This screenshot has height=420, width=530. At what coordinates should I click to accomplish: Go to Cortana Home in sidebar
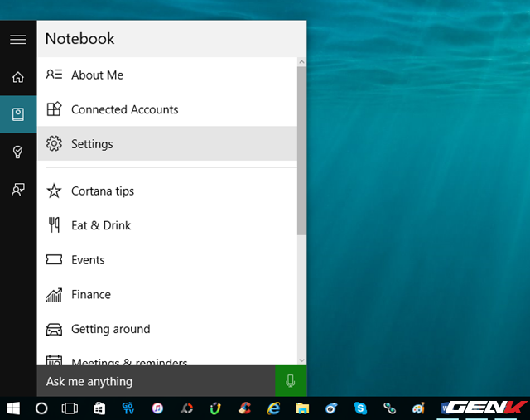coord(18,77)
